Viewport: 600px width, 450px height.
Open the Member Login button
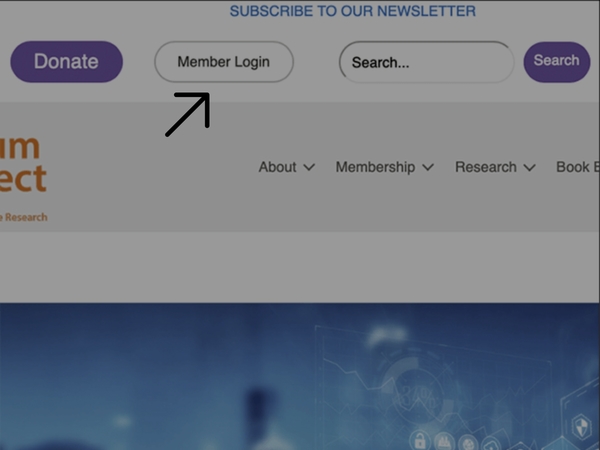[224, 62]
